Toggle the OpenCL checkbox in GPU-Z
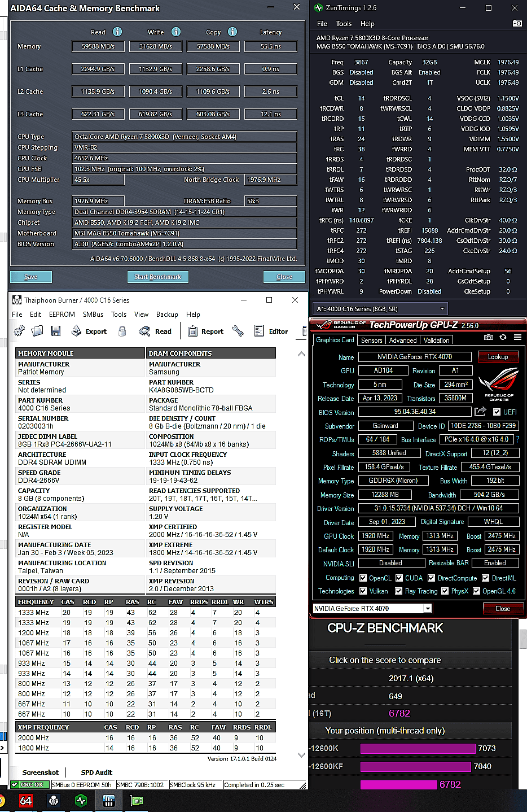The image size is (527, 812). tap(363, 578)
